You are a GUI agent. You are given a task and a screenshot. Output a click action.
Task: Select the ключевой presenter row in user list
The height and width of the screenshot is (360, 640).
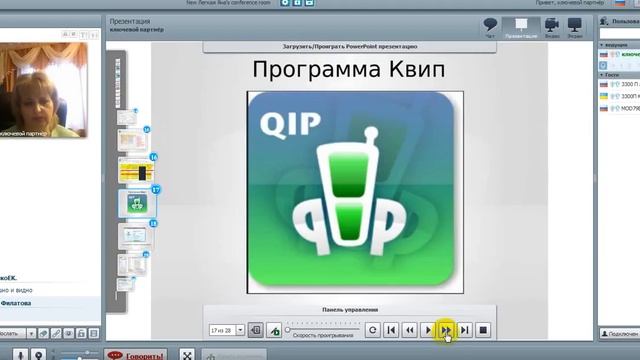point(619,54)
